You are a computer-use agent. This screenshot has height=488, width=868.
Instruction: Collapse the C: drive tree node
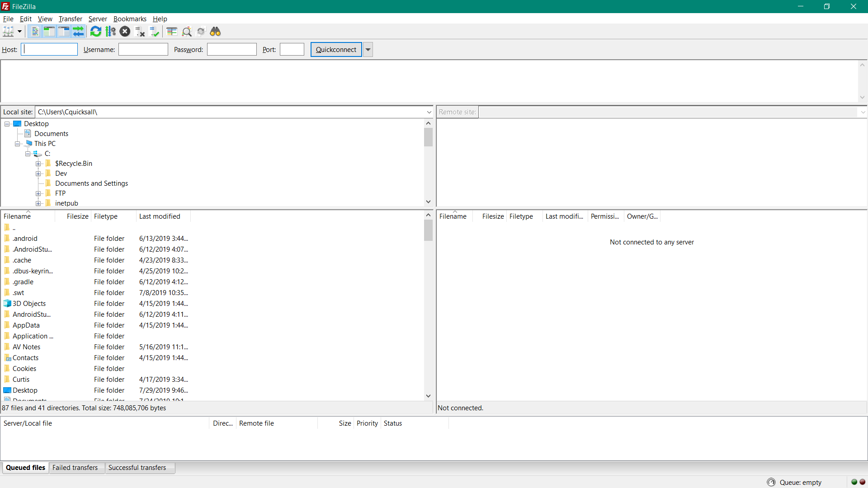[x=28, y=154]
